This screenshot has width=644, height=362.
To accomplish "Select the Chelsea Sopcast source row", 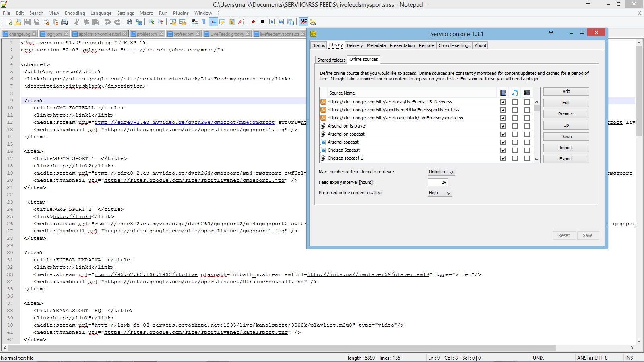I will [x=426, y=150].
